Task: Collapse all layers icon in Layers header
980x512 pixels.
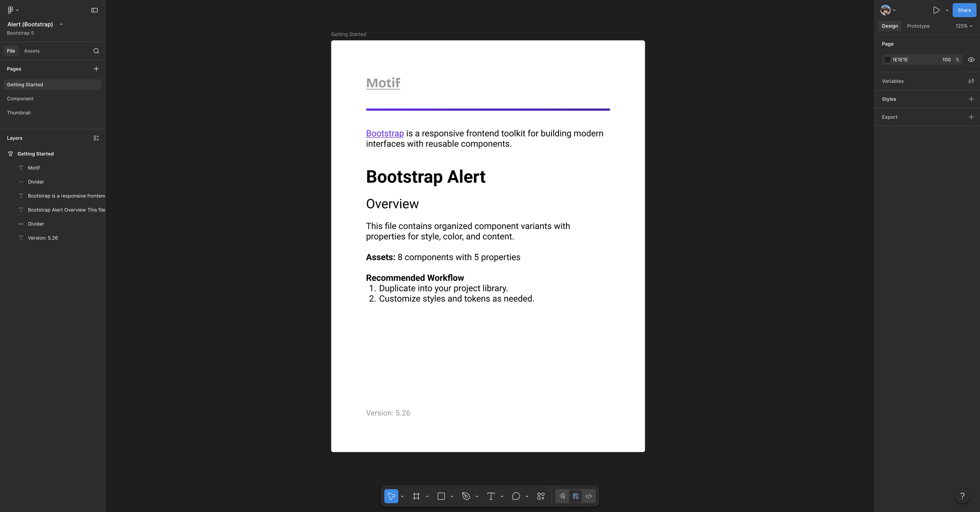Action: pos(96,138)
